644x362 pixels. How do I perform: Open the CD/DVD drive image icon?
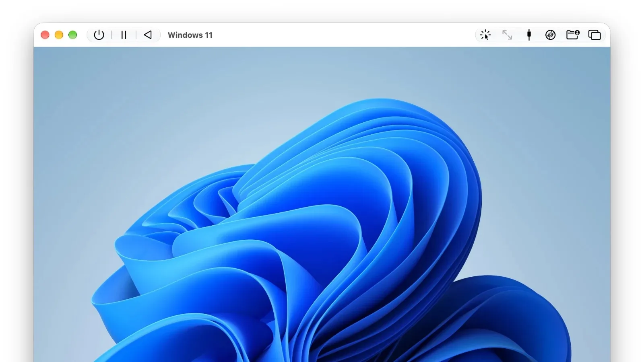[x=551, y=35]
